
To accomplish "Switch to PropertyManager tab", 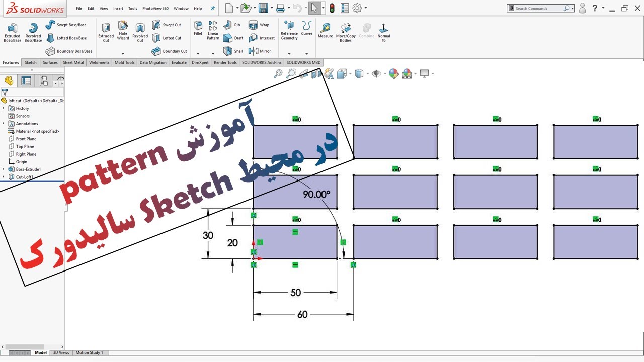I will [26, 81].
